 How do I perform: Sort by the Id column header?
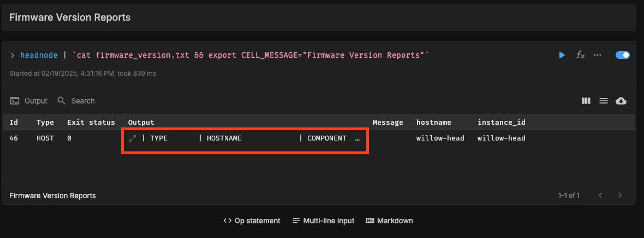pyautogui.click(x=13, y=122)
